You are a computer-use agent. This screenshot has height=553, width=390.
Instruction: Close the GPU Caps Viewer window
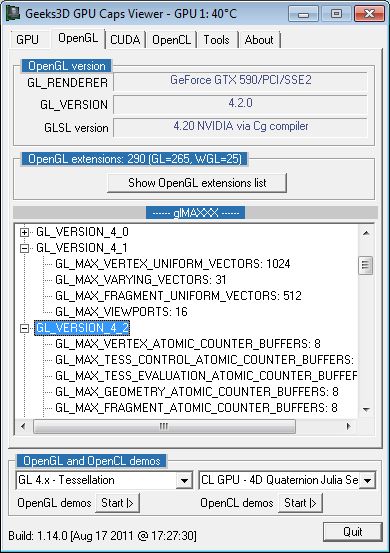(x=369, y=14)
